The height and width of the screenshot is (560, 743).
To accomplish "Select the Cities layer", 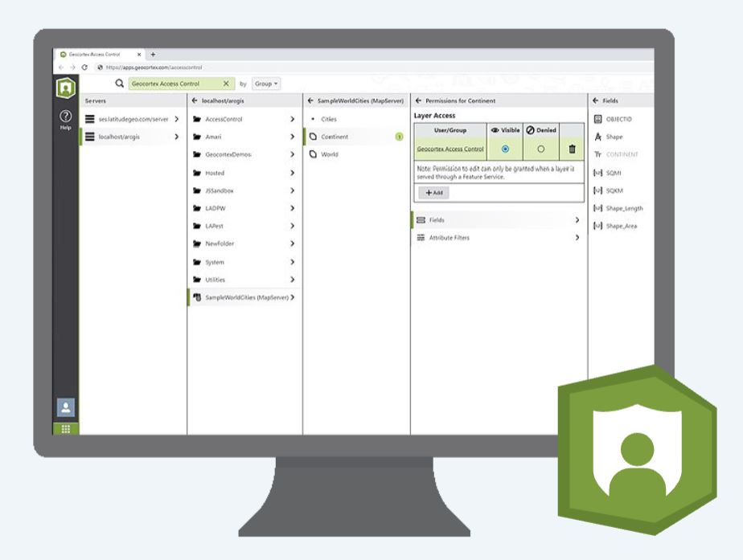I will click(356, 119).
